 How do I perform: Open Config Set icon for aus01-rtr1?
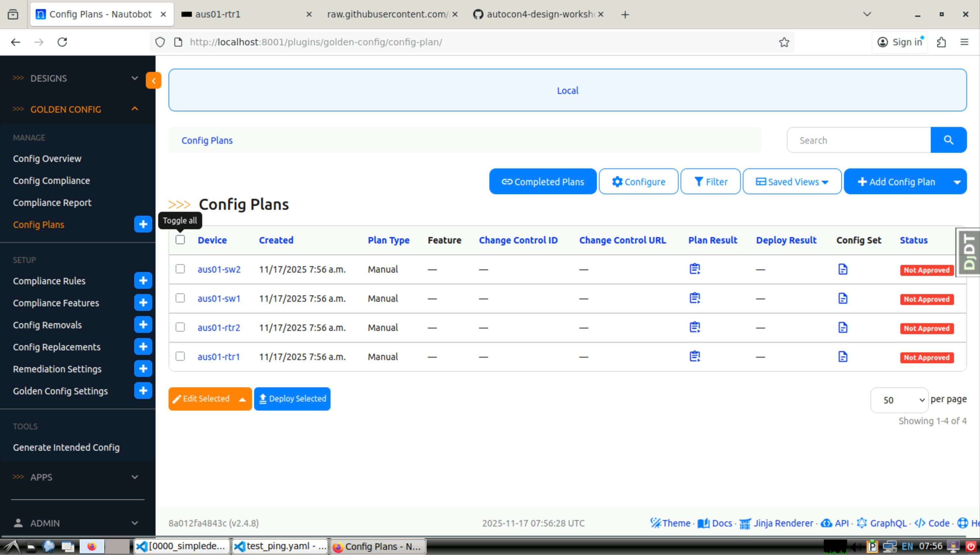(x=843, y=357)
